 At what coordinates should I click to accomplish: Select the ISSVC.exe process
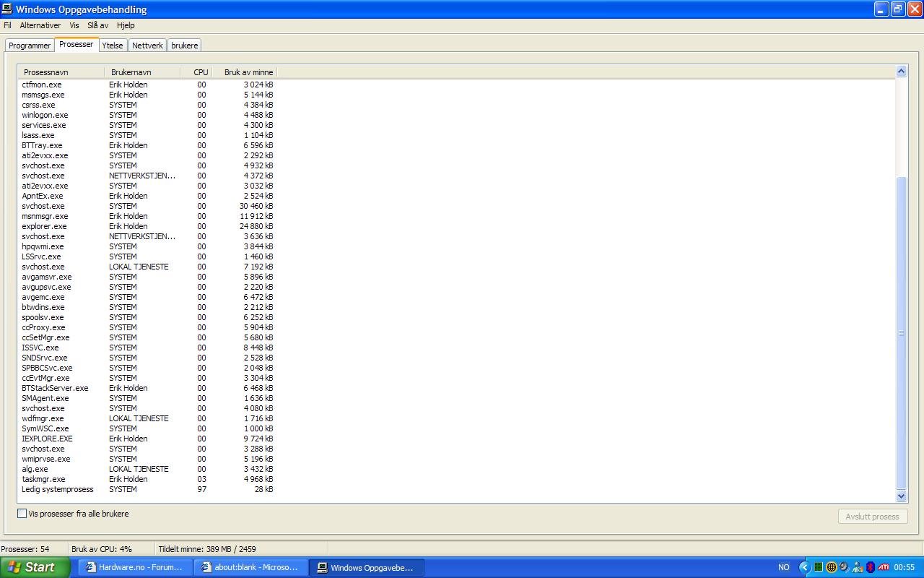[x=147, y=348]
